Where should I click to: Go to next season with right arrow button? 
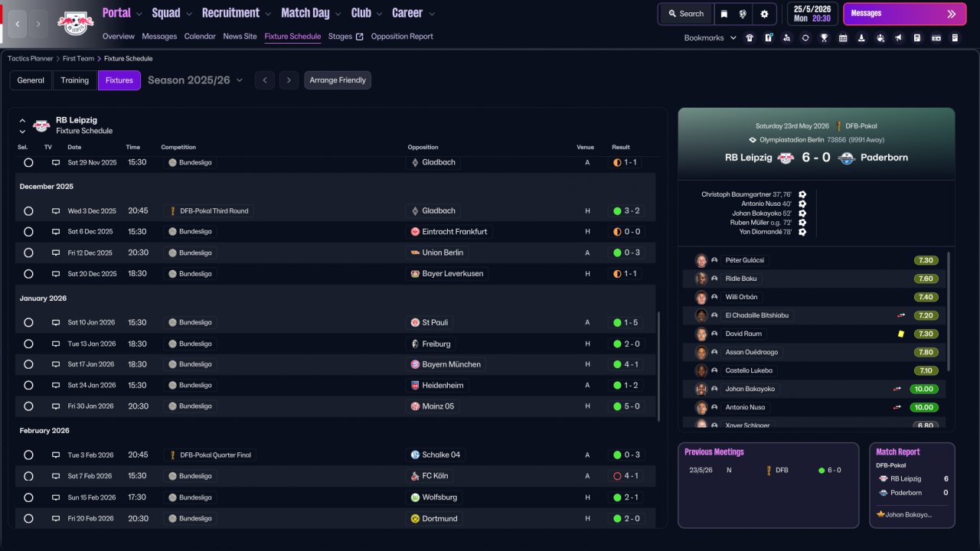(x=289, y=80)
